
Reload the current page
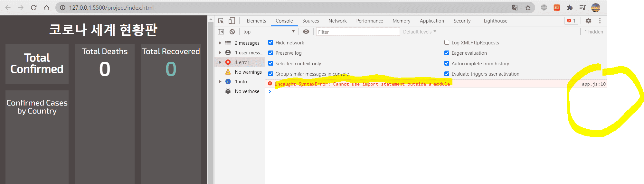pos(34,8)
